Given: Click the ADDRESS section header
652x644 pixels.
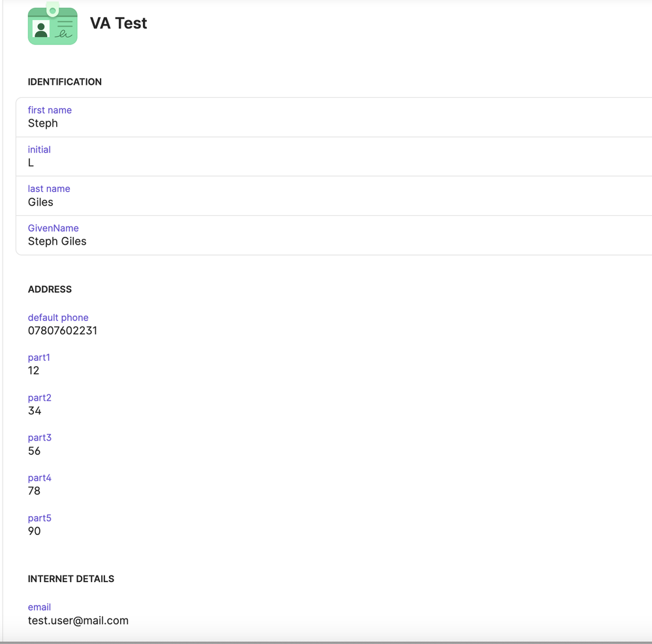Looking at the screenshot, I should tap(50, 289).
